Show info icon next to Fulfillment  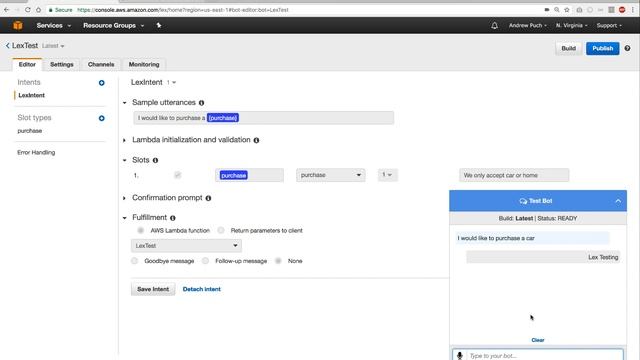coord(173,218)
